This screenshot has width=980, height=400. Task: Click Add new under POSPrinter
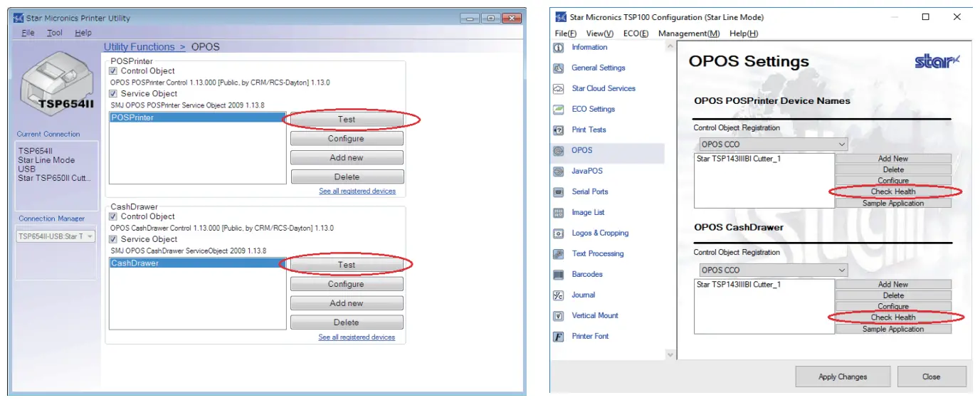click(x=347, y=158)
